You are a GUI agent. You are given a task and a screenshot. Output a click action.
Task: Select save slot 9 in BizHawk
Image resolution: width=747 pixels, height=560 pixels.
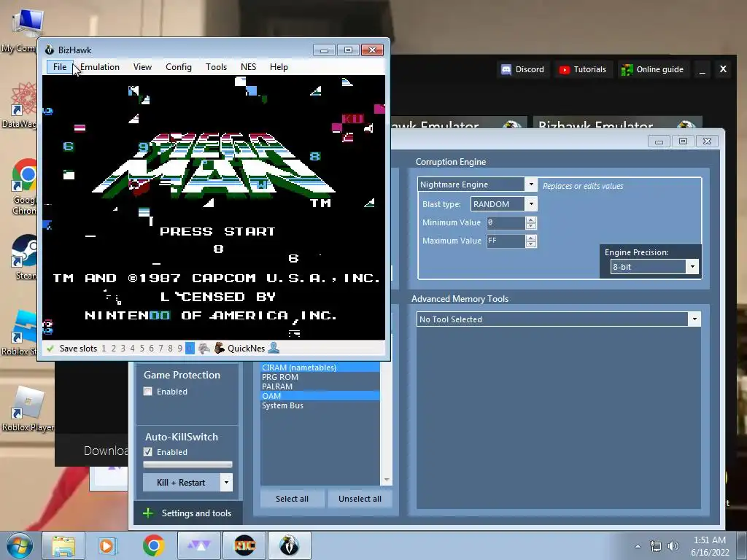(179, 349)
